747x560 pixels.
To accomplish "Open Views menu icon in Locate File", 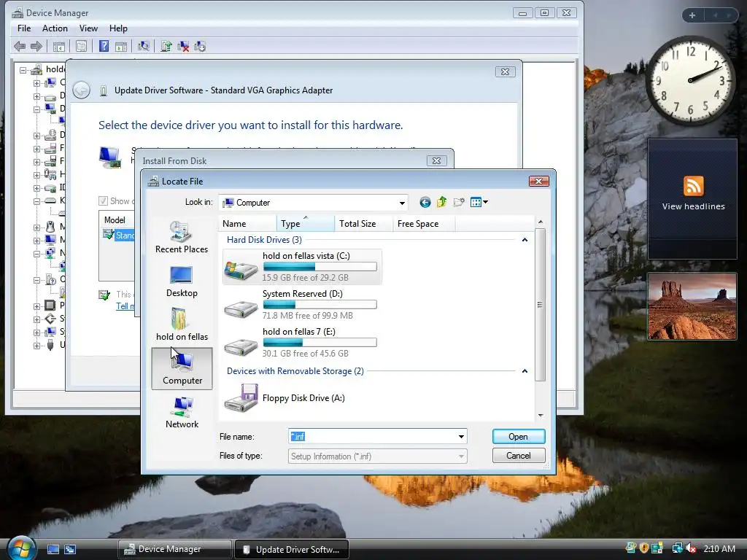I will click(479, 203).
